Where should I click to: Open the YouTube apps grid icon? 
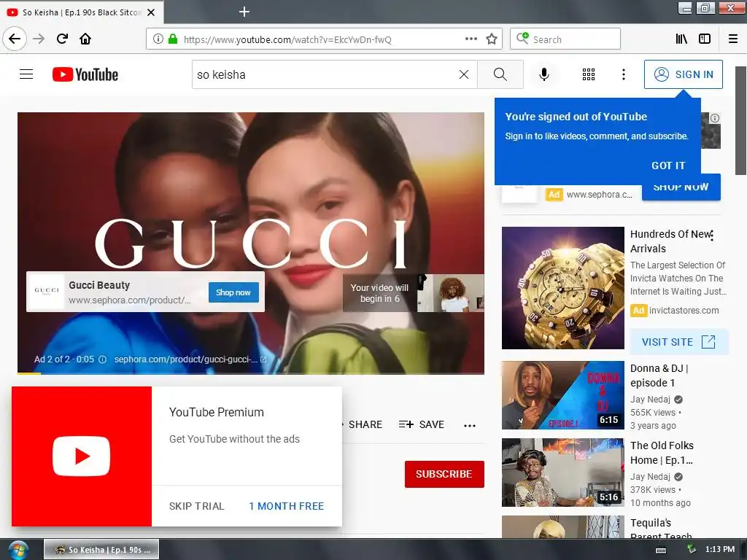(x=589, y=74)
